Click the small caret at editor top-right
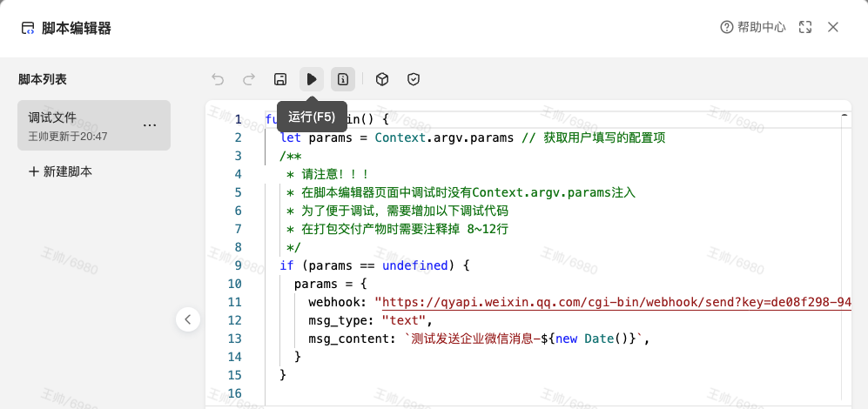Viewport: 868px width, 409px height. [844, 115]
